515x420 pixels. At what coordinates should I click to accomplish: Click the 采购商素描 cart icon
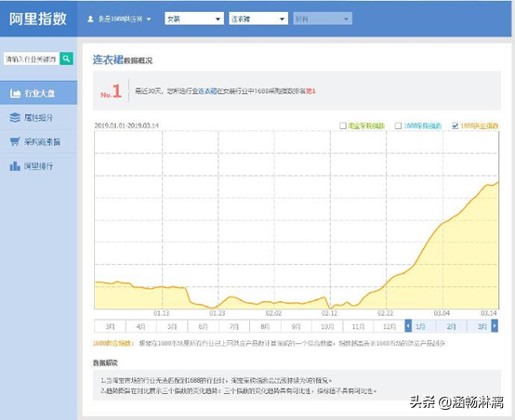pyautogui.click(x=15, y=141)
